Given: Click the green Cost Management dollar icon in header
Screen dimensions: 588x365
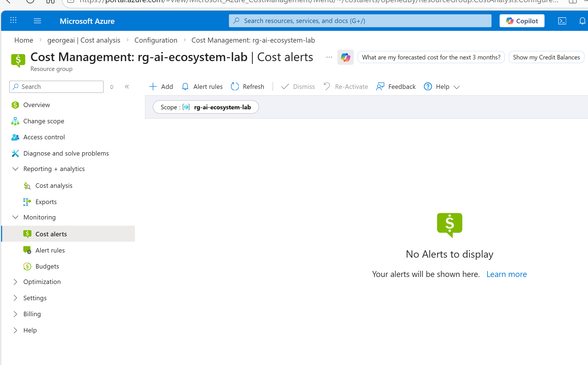Looking at the screenshot, I should tap(18, 61).
